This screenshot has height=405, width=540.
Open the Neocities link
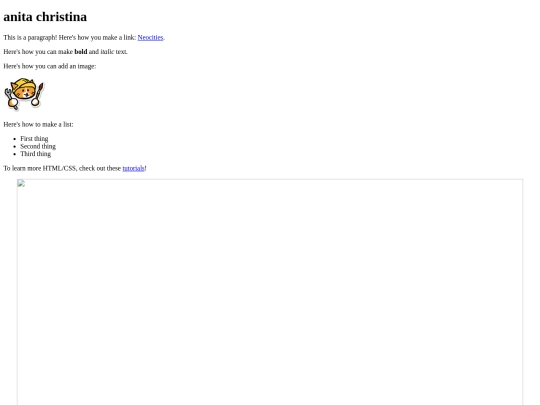[150, 37]
